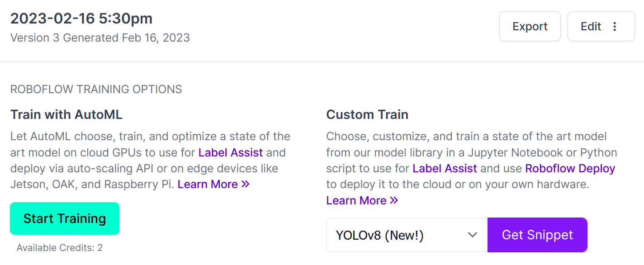Click the chevron arrow in model selector
The height and width of the screenshot is (265, 644).
click(473, 235)
